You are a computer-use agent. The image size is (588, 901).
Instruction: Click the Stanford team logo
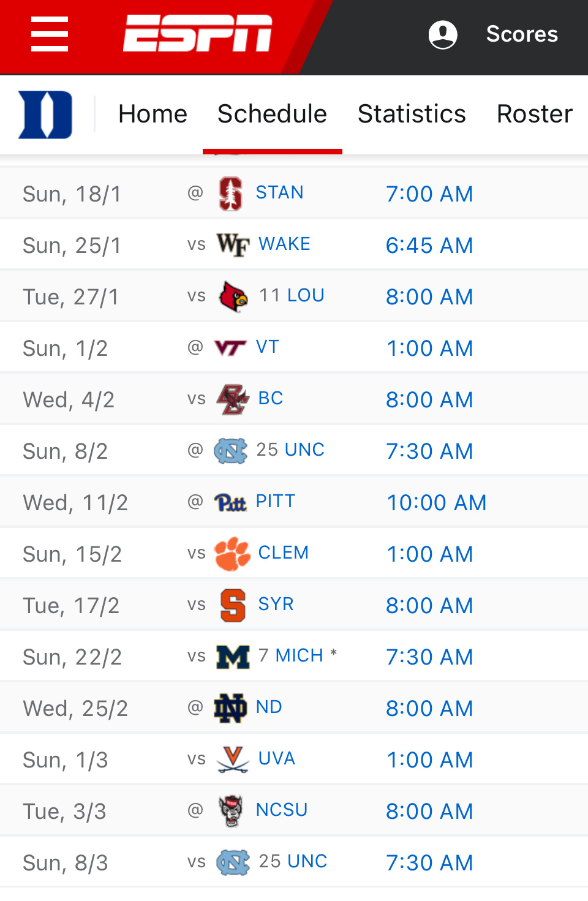[x=231, y=194]
